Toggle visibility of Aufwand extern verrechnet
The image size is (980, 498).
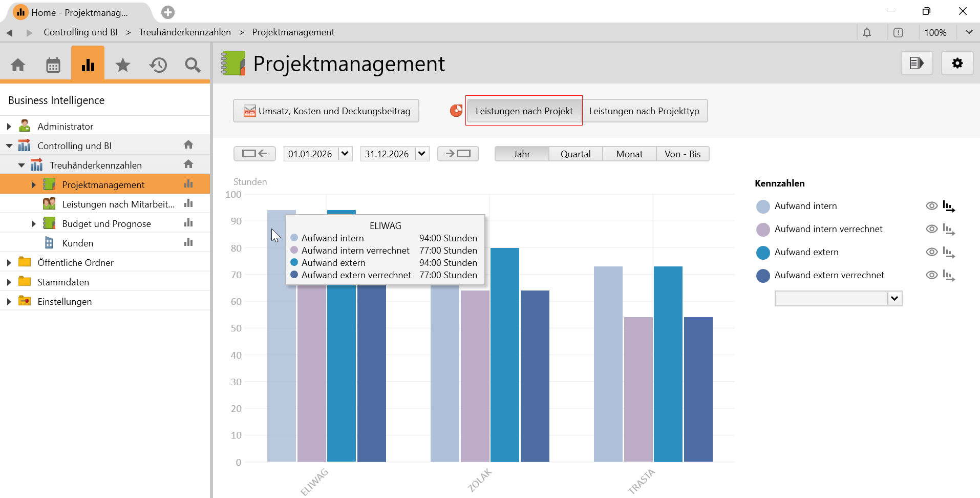931,275
